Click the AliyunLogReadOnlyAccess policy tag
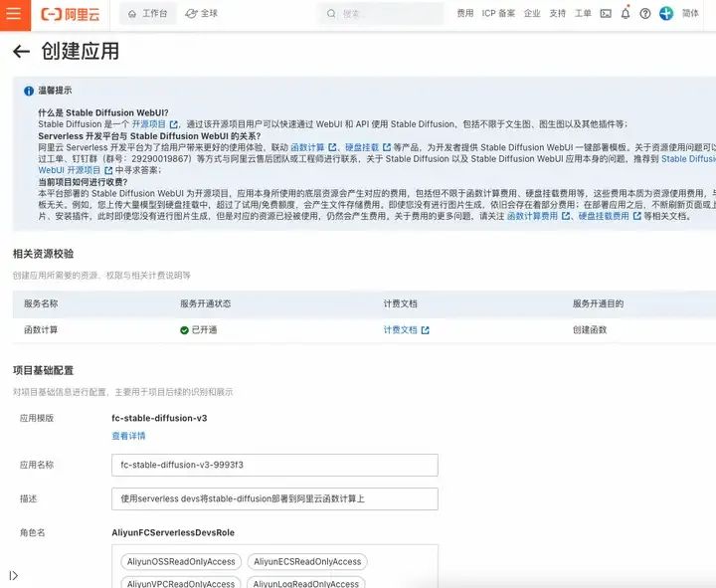Viewport: 716px width, 588px height. 306,583
